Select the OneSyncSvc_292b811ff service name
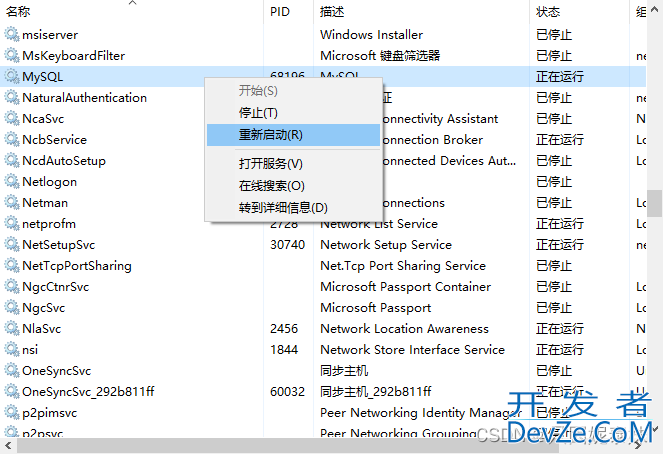The image size is (663, 454). pos(88,392)
